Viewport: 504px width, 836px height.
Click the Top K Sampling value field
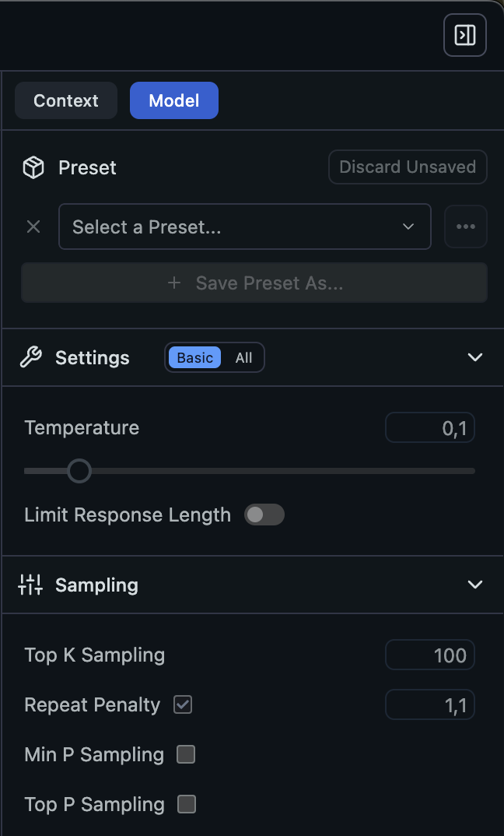[430, 655]
